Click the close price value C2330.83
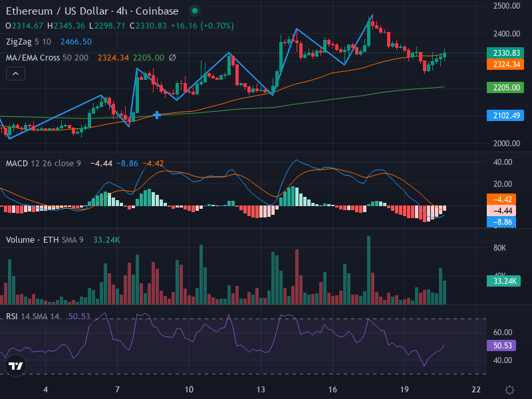Image resolution: width=532 pixels, height=399 pixels. [148, 26]
